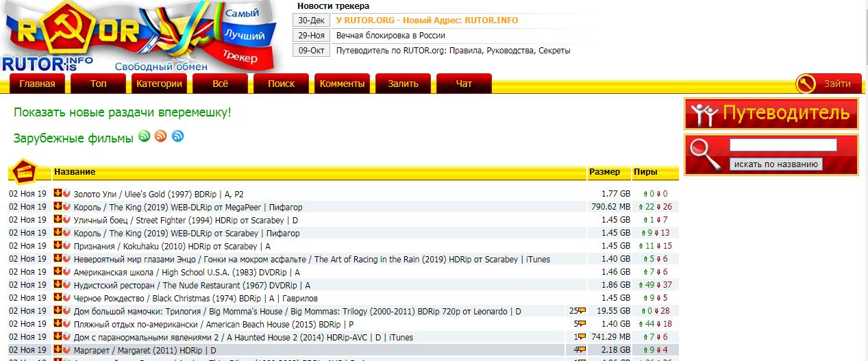Screen dimensions: 868x361
Task: Click Показать новые раздачи вперемешку link
Action: [123, 112]
